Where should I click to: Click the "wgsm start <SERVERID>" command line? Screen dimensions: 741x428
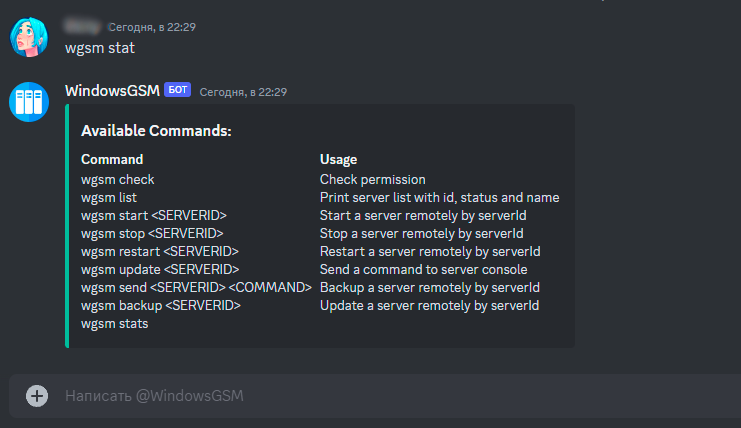click(x=154, y=216)
